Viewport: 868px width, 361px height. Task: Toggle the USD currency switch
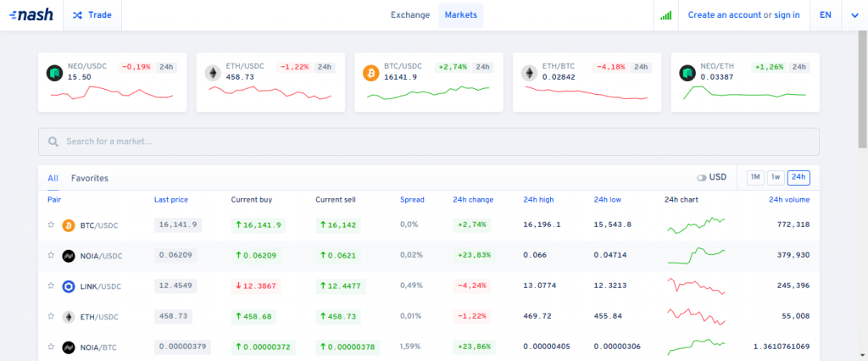click(x=702, y=178)
